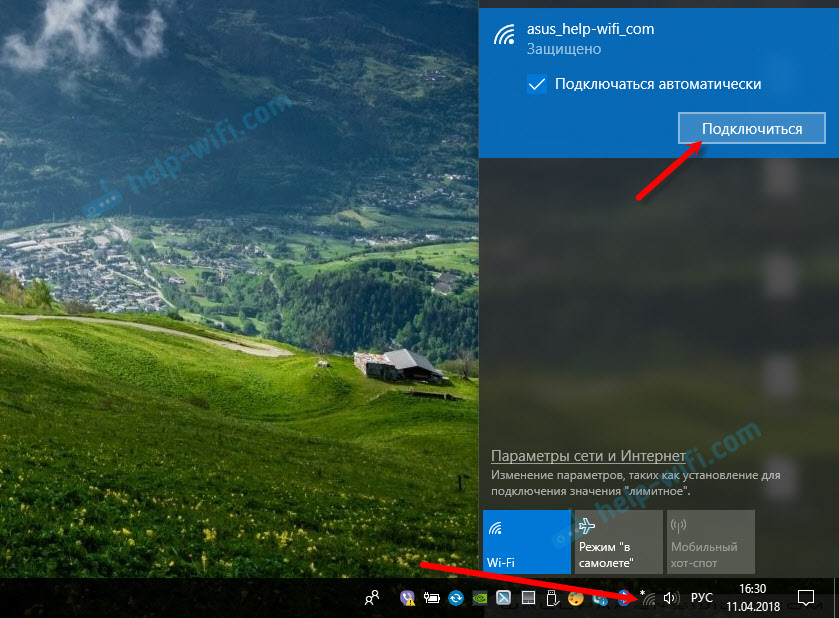Click safely remove USB hardware icon
The image size is (839, 618).
[552, 598]
